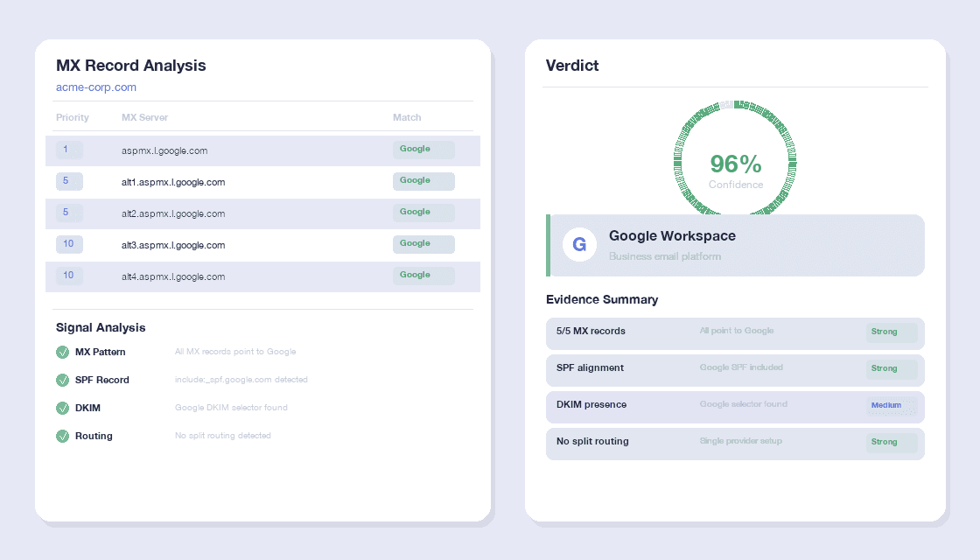Click the SPF Record green checkmark icon
This screenshot has width=980, height=560.
[62, 380]
